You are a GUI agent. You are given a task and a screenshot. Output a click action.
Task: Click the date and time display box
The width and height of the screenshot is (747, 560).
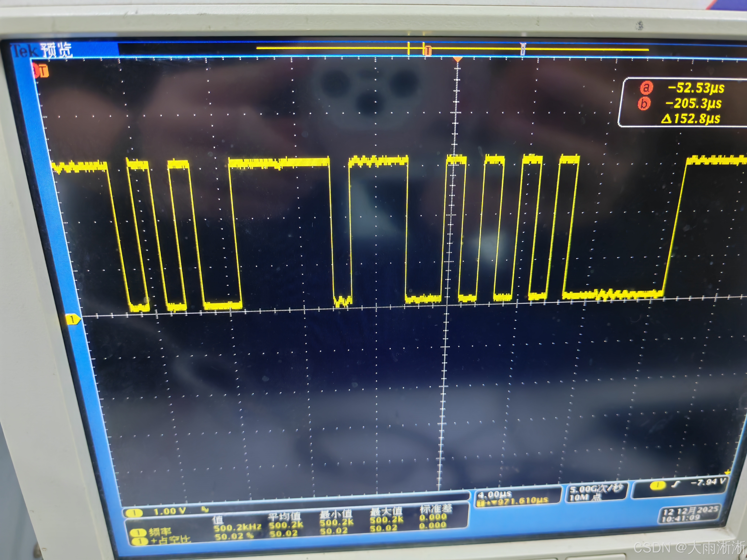689,514
